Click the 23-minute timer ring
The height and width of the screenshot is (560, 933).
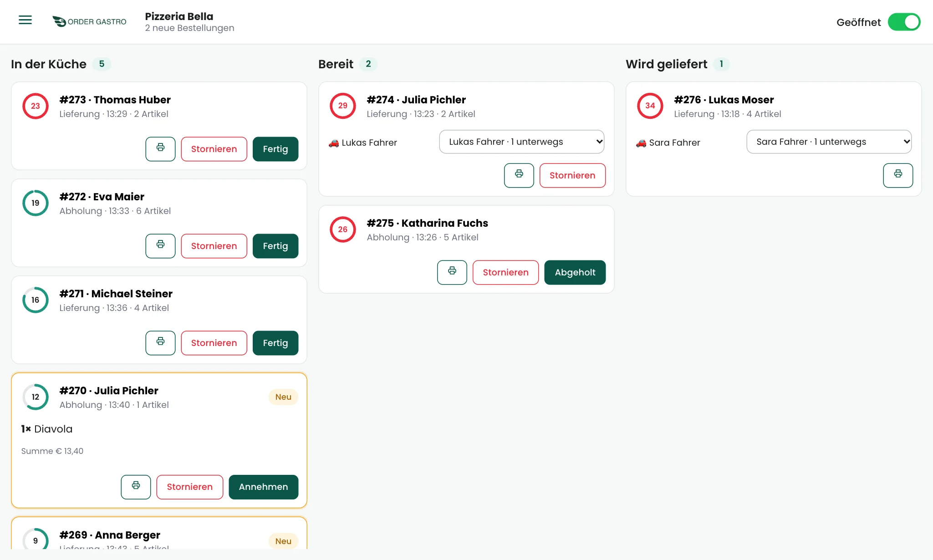point(36,106)
